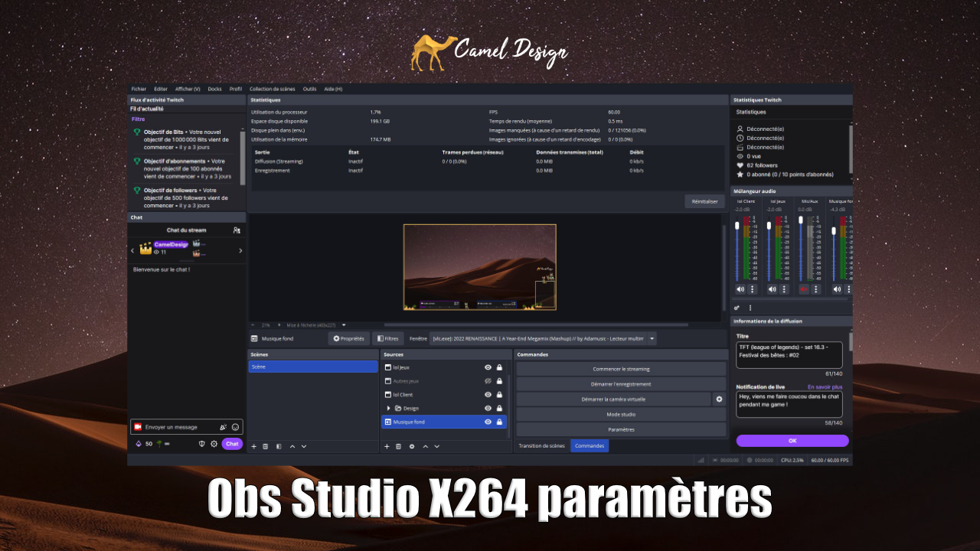This screenshot has width=980, height=551.
Task: Unmute the Mic/Aux red speaker icon
Action: 804,289
